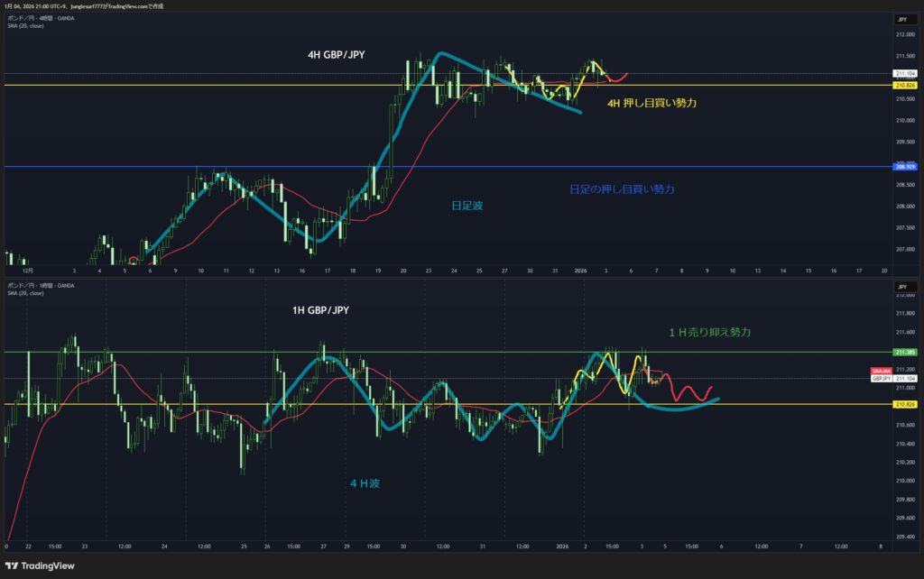Click the "2026" marker on upper time axis
The image size is (924, 579).
[580, 270]
